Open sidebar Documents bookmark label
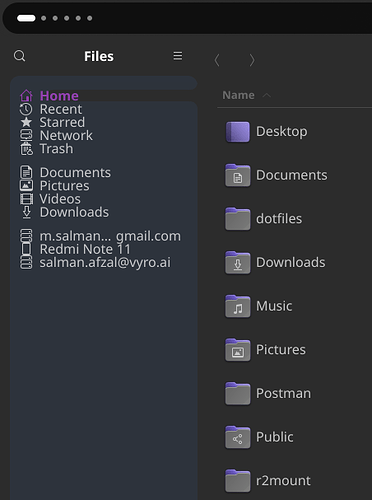 [75, 172]
